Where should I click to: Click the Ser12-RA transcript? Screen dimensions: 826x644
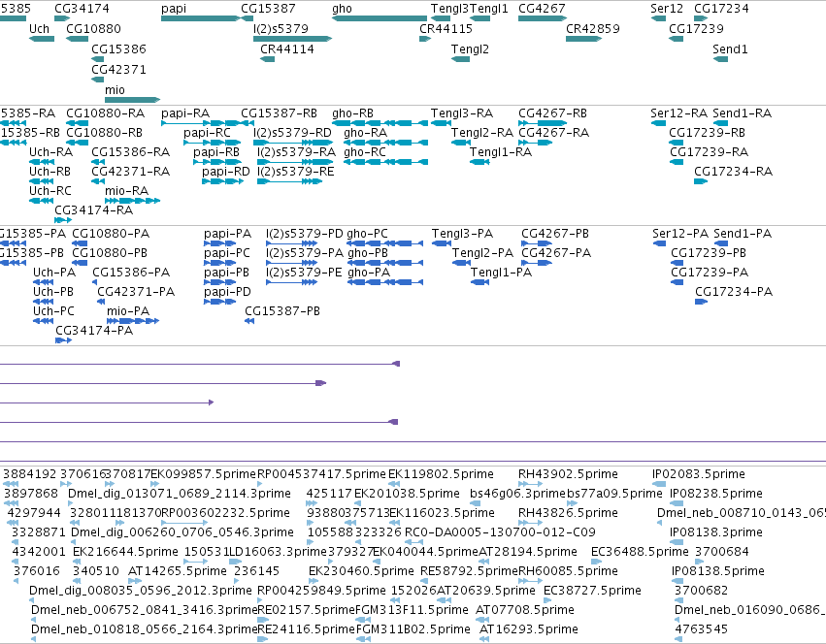pos(658,123)
